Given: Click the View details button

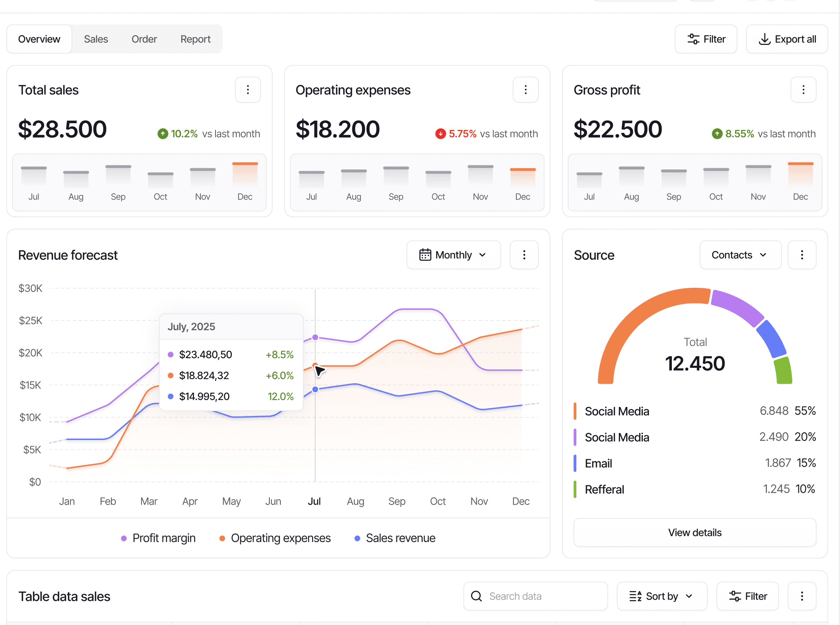Looking at the screenshot, I should pyautogui.click(x=695, y=533).
